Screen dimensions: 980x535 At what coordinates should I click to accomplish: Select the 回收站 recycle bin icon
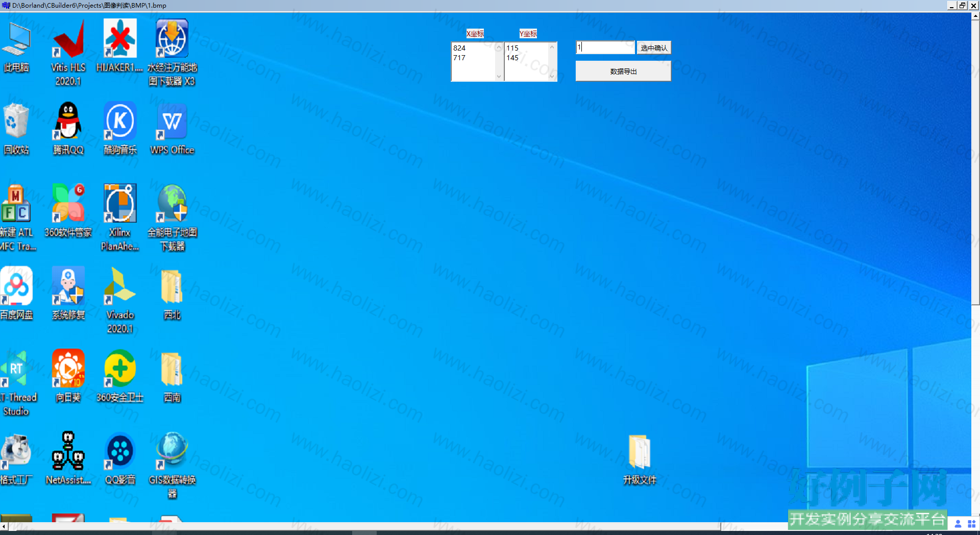tap(16, 120)
